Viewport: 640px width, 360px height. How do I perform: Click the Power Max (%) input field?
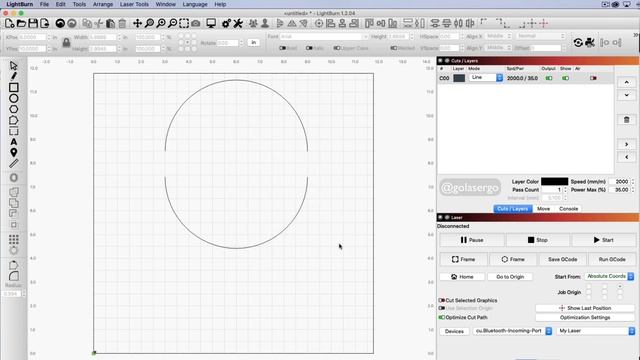click(x=619, y=190)
